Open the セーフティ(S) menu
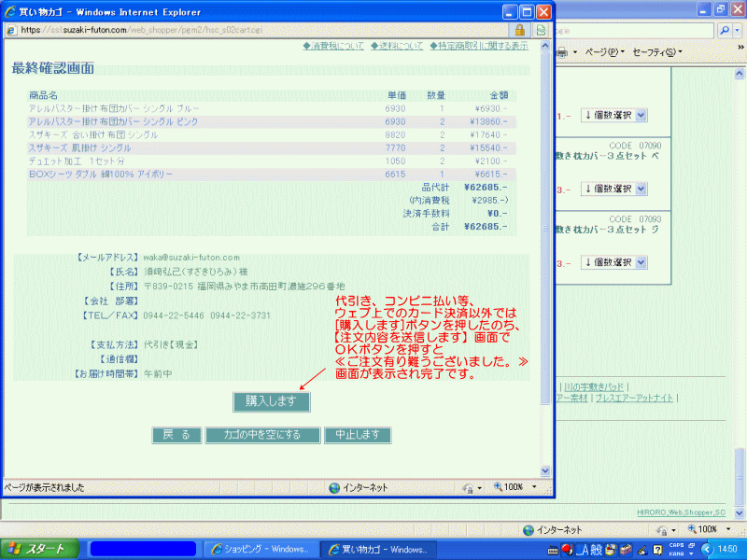The image size is (747, 560). click(656, 51)
